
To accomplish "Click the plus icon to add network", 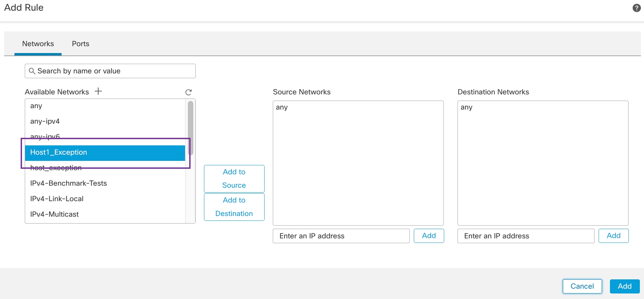I will [x=98, y=91].
